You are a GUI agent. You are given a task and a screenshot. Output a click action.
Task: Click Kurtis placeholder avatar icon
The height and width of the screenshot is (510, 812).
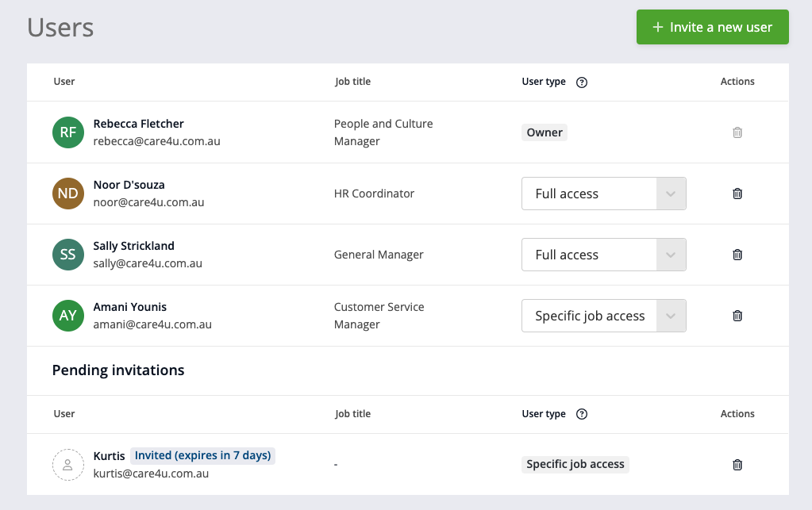click(68, 465)
